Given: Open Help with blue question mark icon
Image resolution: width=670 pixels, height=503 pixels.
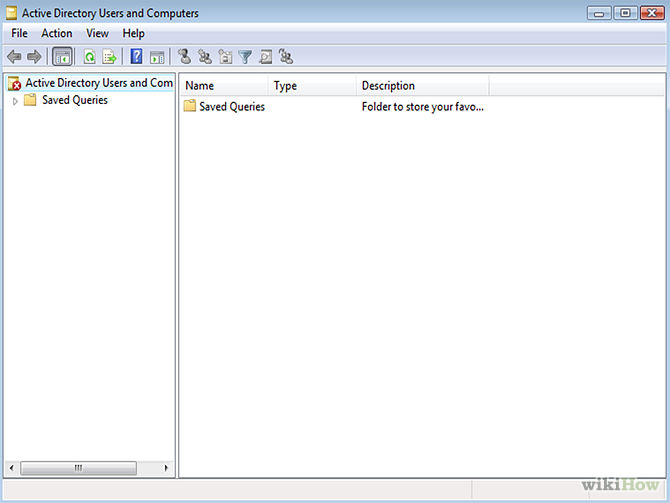Looking at the screenshot, I should [x=136, y=56].
